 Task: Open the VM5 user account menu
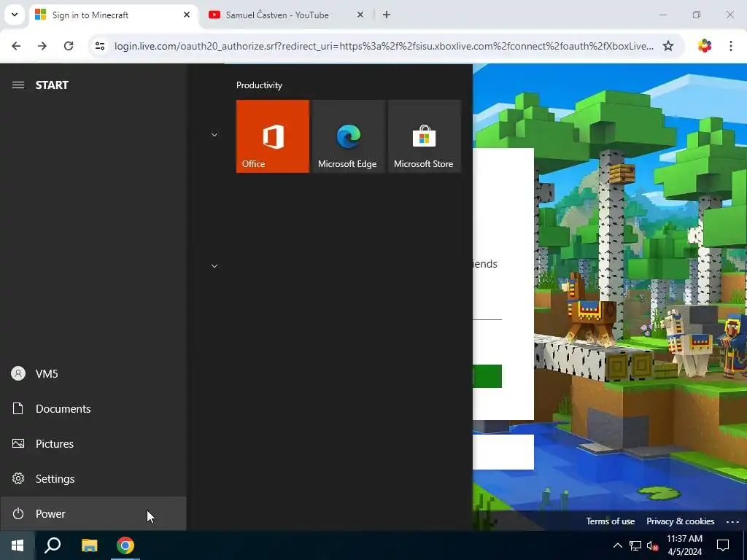[93, 374]
